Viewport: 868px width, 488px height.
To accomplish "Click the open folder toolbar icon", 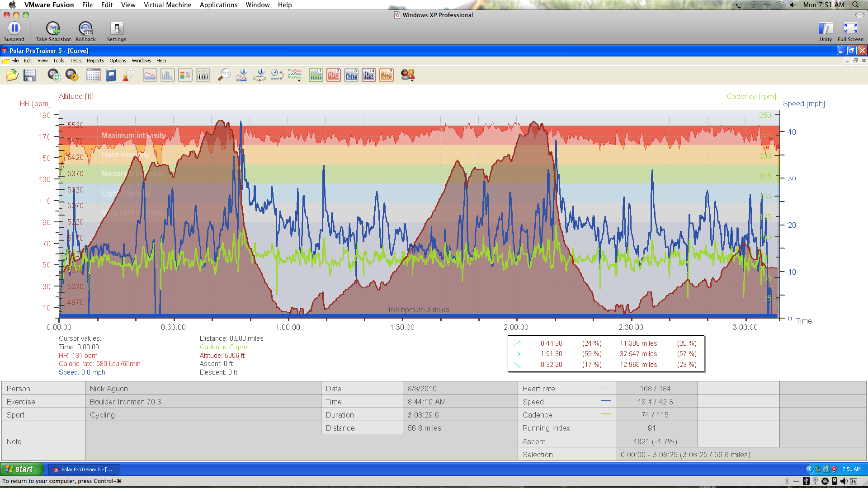I will pyautogui.click(x=12, y=75).
